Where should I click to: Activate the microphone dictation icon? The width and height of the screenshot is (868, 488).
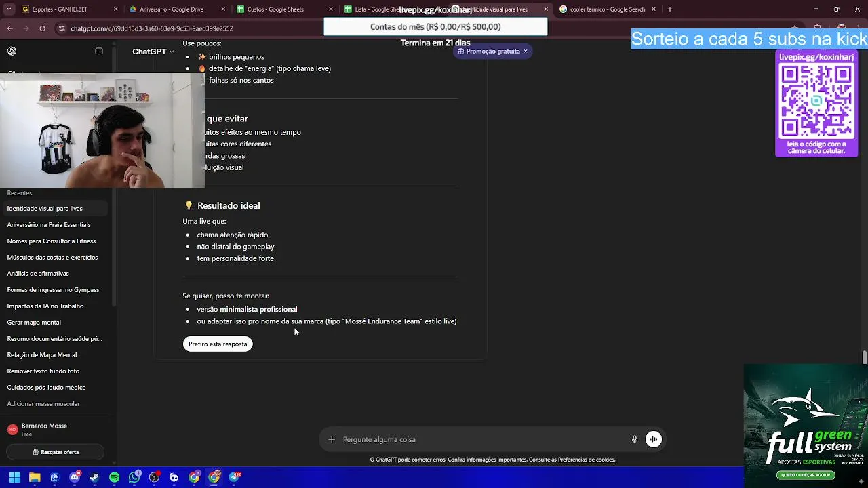[635, 439]
